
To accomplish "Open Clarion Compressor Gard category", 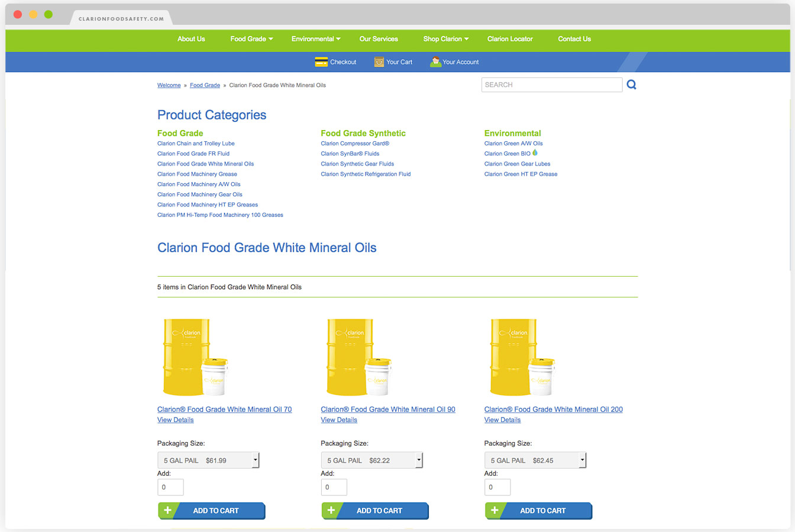I will (x=355, y=143).
